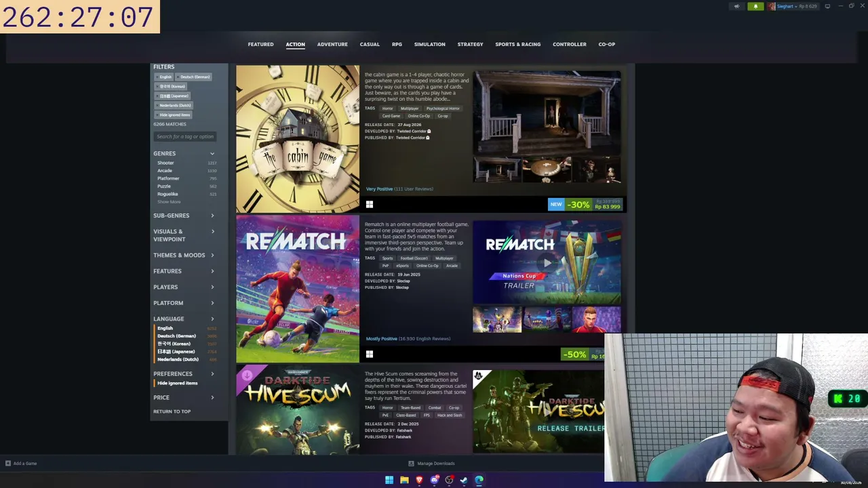The width and height of the screenshot is (868, 488).
Task: Click the Football (Soccer) tag on Rematch
Action: coord(414,258)
